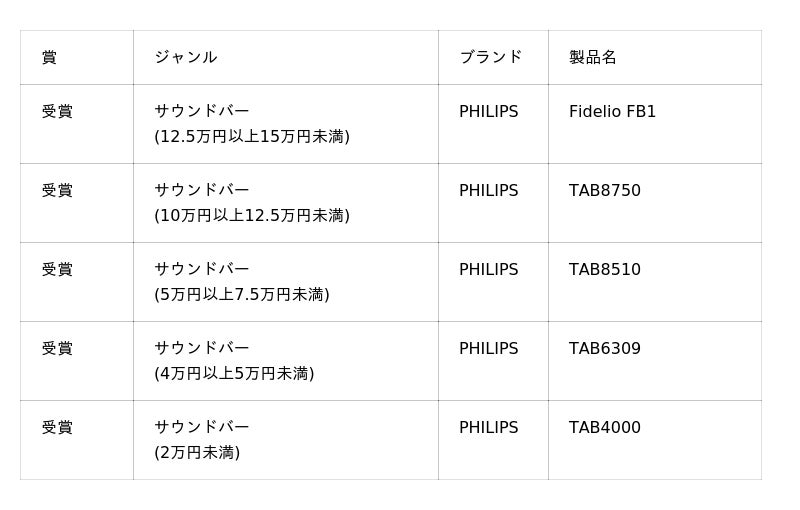Select the 10万円以上12.5万円未満 price range text
Image resolution: width=800 pixels, height=510 pixels.
pos(252,215)
